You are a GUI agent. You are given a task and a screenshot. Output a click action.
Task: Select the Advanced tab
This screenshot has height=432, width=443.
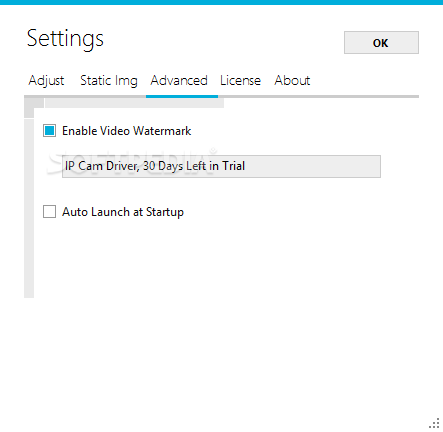click(179, 81)
